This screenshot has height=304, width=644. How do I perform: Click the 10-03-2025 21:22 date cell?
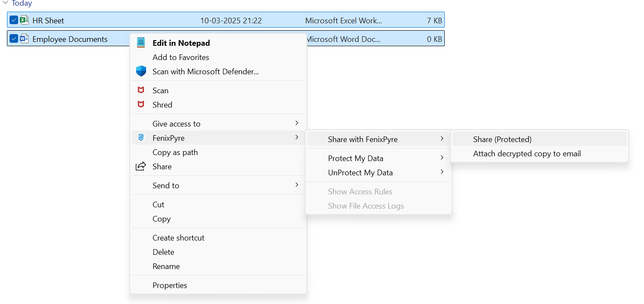231,20
